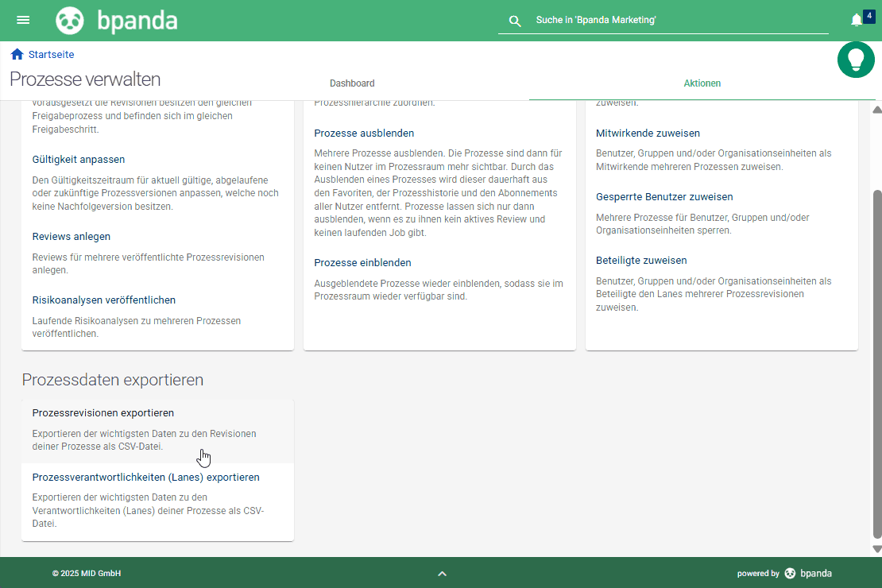Click the search magnifier icon
The height and width of the screenshot is (588, 882).
point(515,21)
